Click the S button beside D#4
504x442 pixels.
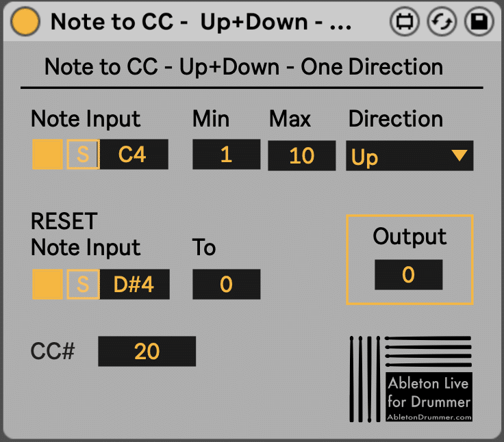(83, 284)
